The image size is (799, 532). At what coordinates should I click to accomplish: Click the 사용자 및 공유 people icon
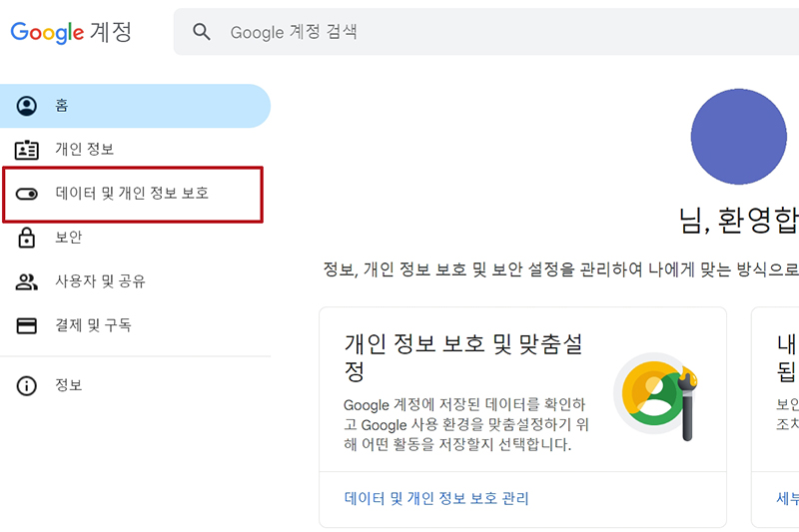click(27, 281)
